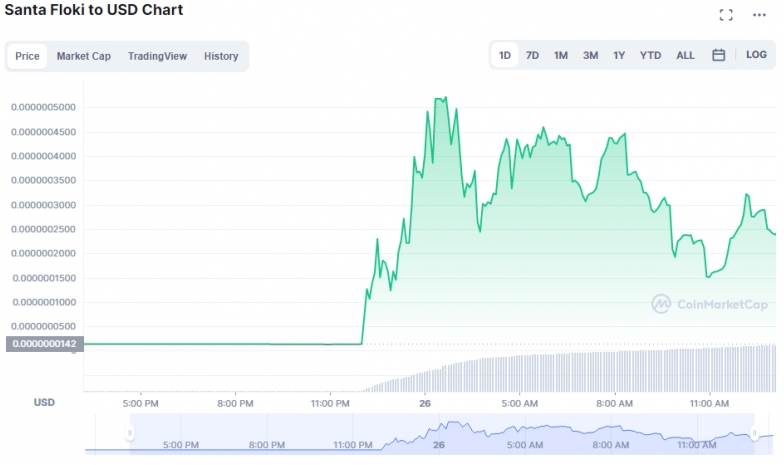
Task: Select the 1D time range
Action: pos(504,55)
